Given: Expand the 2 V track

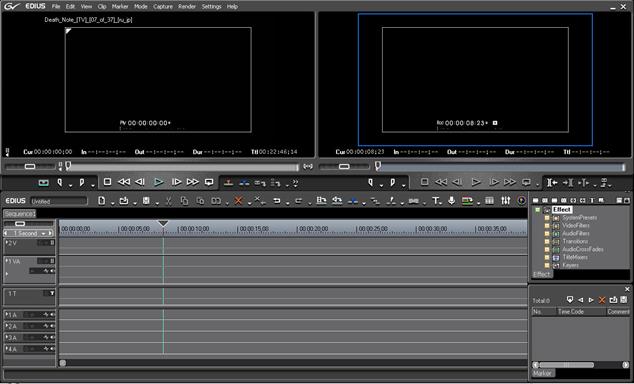Looking at the screenshot, I should click(7, 242).
